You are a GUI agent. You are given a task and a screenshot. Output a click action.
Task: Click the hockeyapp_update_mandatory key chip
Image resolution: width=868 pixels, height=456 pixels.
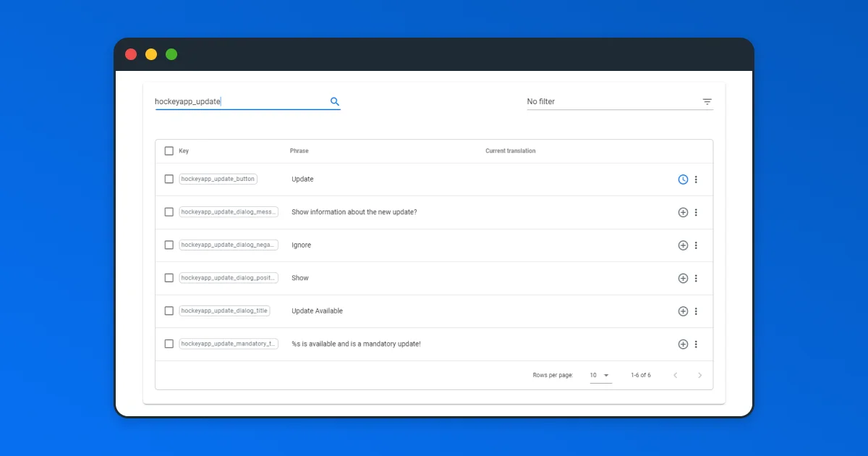(229, 344)
